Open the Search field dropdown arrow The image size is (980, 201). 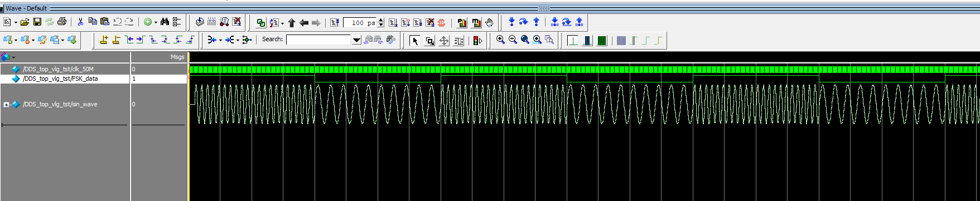[x=356, y=40]
